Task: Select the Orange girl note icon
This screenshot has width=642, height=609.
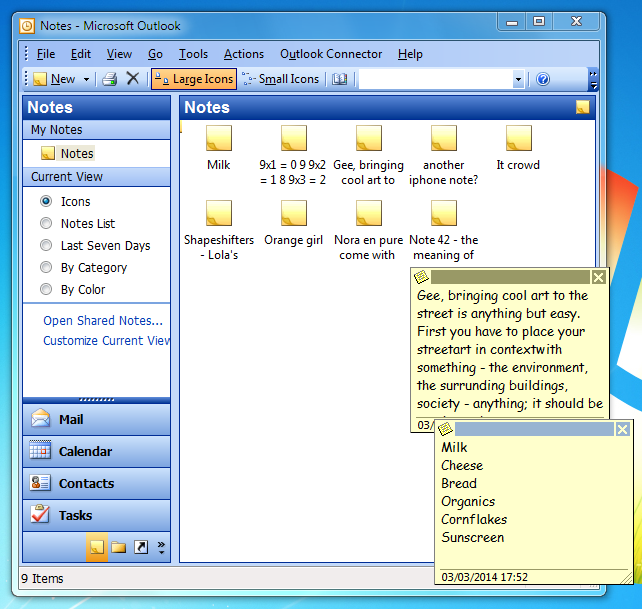Action: click(294, 213)
